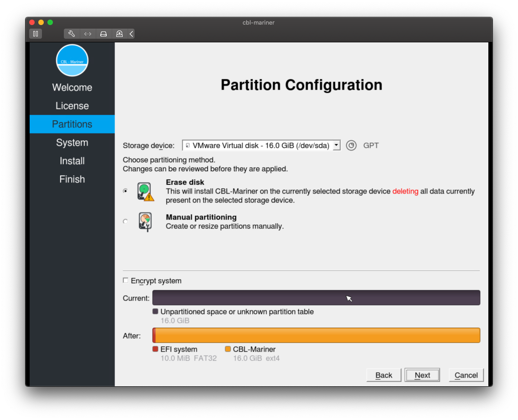Click the Current unpartitioned space bar

click(x=316, y=298)
